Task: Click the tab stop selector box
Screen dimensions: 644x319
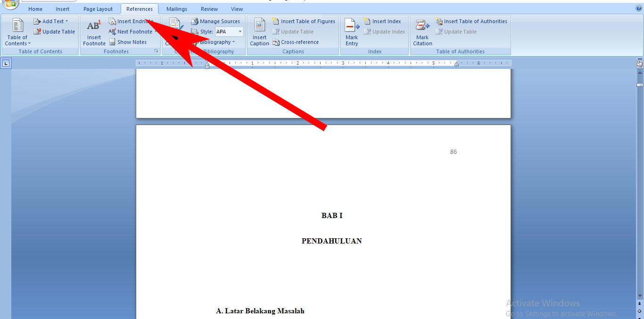Action: coord(6,63)
